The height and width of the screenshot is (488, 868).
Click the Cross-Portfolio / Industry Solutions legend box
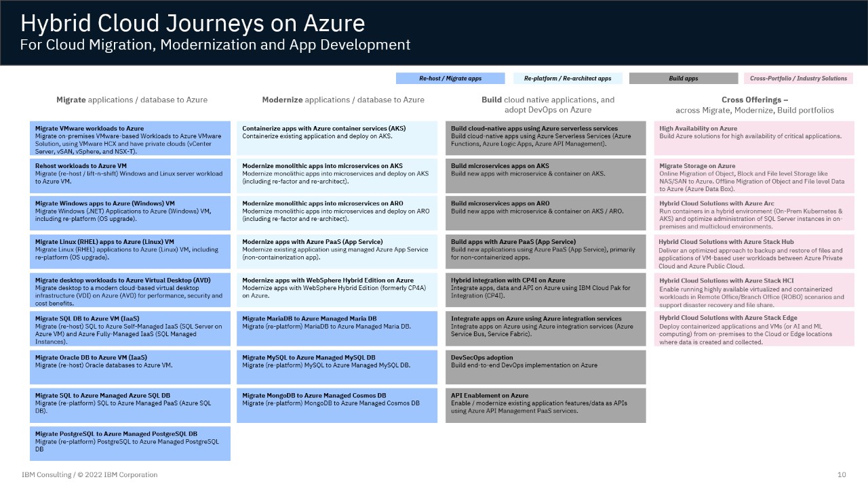(798, 79)
